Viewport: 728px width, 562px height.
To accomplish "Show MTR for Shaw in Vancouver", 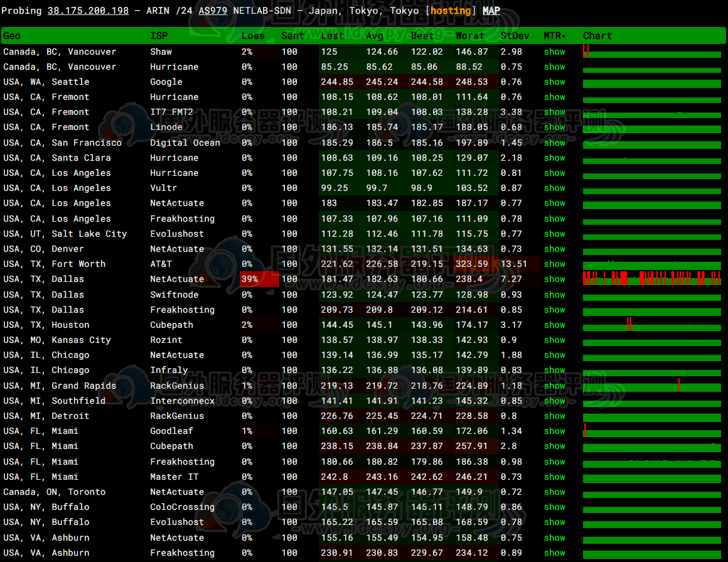I will click(555, 51).
